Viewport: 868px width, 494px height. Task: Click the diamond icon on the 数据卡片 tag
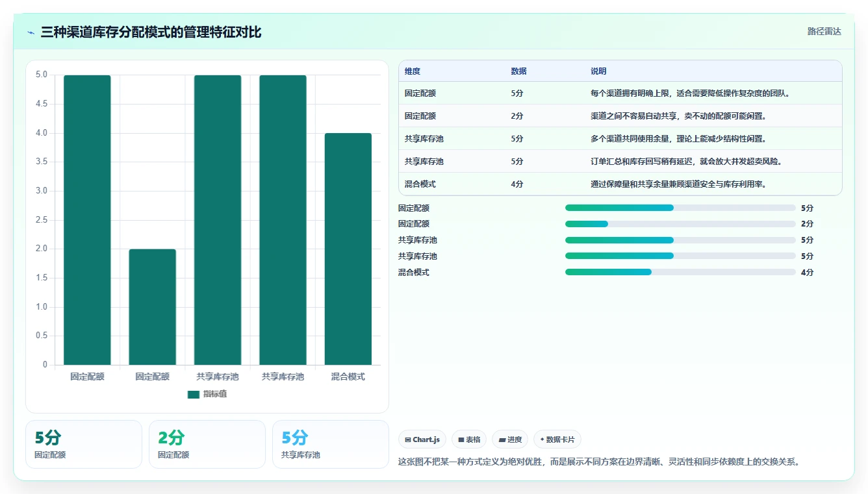point(542,439)
